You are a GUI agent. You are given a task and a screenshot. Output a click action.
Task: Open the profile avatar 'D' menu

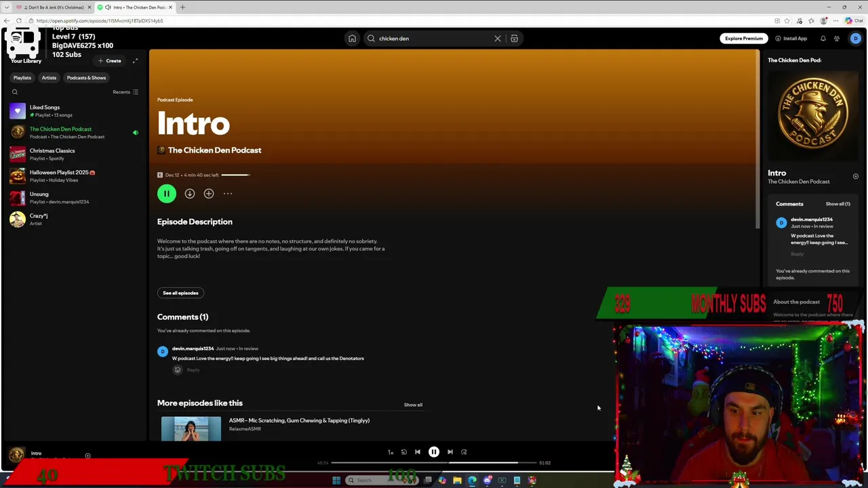tap(855, 39)
